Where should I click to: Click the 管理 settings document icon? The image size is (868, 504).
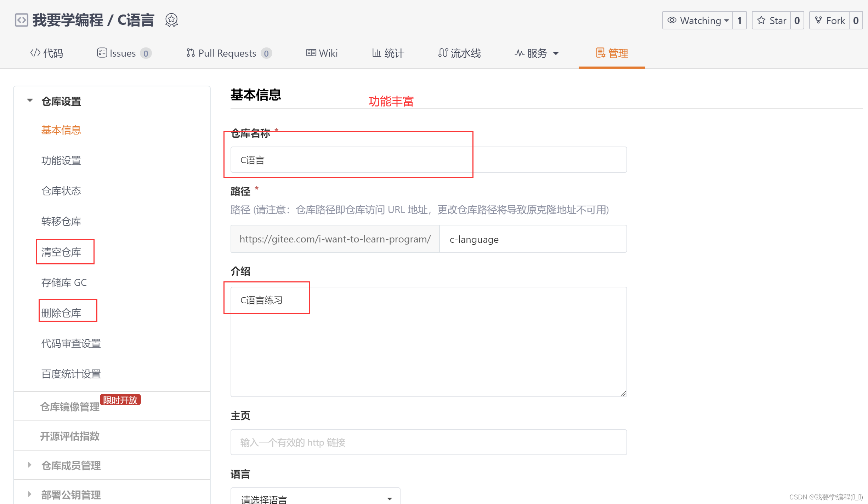601,53
